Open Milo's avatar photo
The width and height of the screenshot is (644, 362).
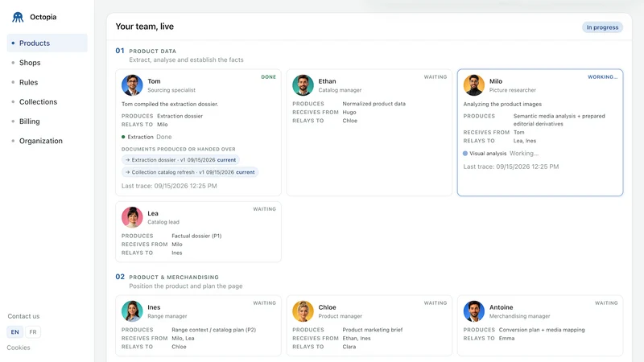[x=473, y=85]
